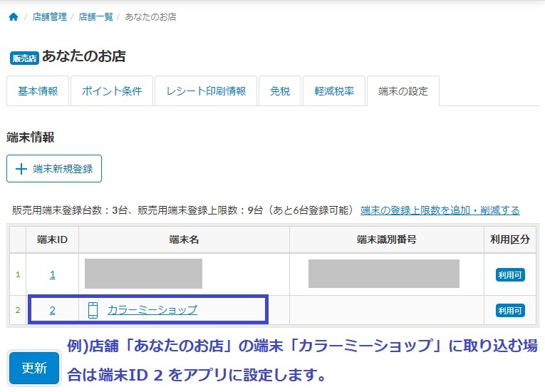Screen dimensions: 545x392
Task: Open the カラーミーショップ terminal link
Action: 152,310
